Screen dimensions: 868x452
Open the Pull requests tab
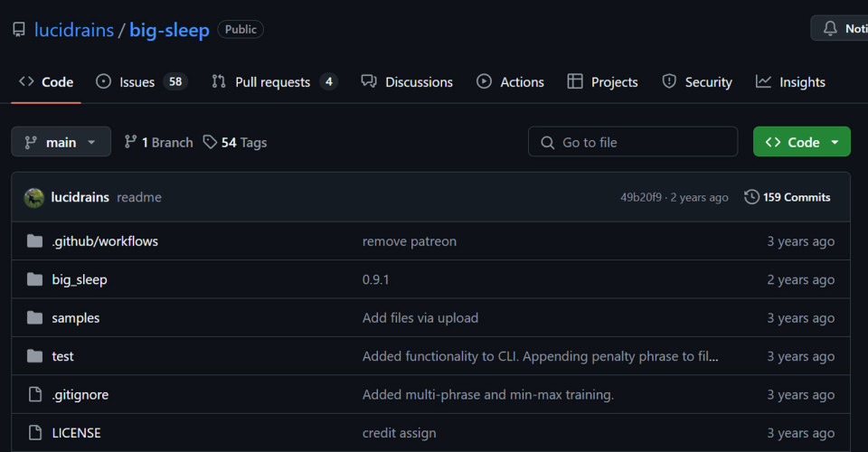(x=273, y=82)
